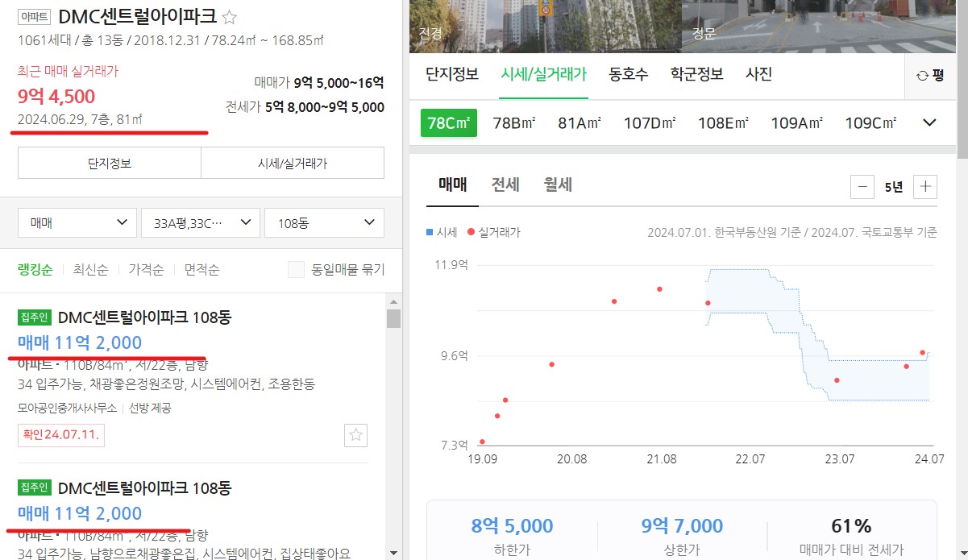Image resolution: width=968 pixels, height=560 pixels.
Task: Switch chart to 매매 tab
Action: (453, 185)
